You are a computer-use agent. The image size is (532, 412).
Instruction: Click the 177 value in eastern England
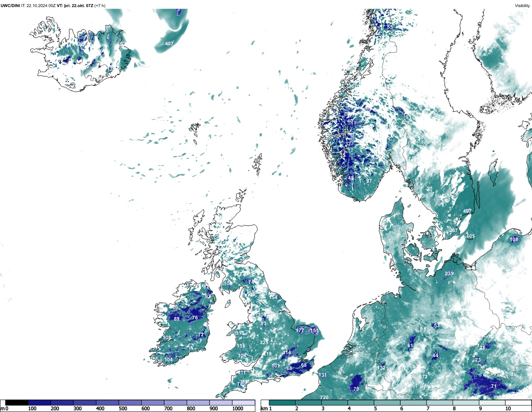300,331
